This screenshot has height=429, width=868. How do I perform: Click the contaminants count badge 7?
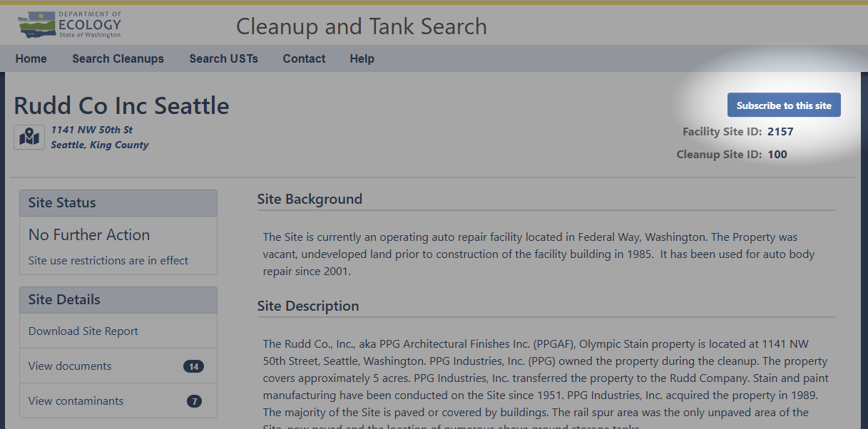[194, 401]
